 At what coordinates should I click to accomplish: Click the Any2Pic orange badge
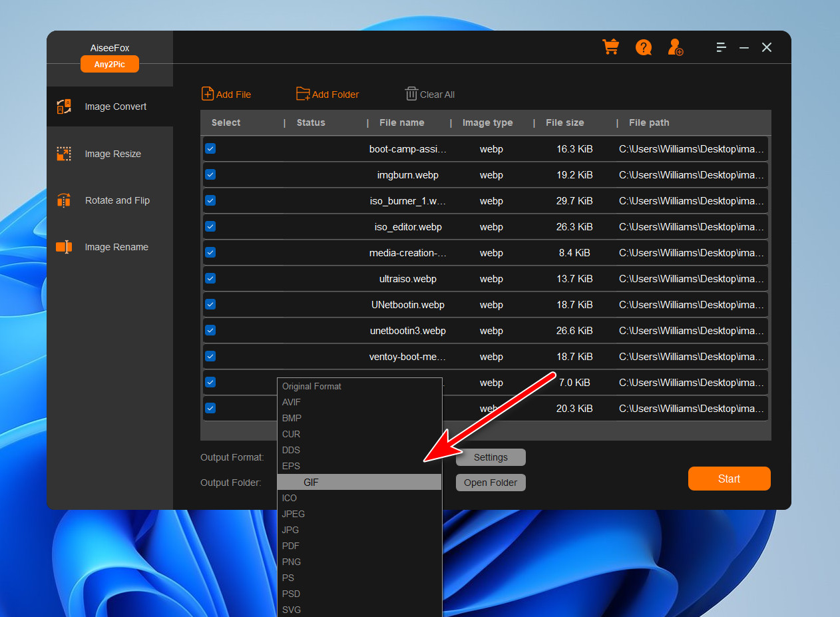[x=110, y=64]
